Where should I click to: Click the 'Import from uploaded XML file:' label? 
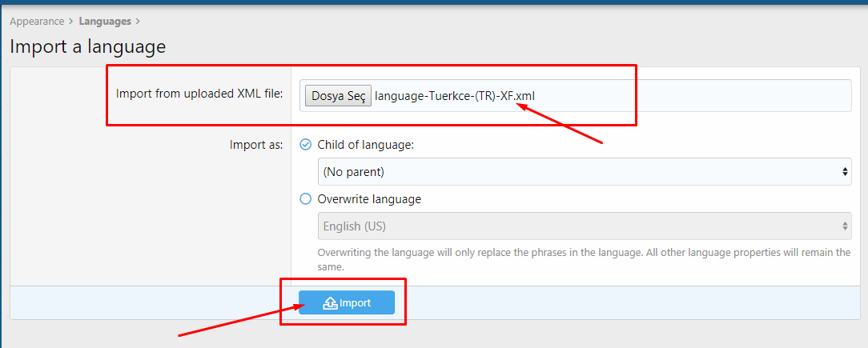pos(199,94)
